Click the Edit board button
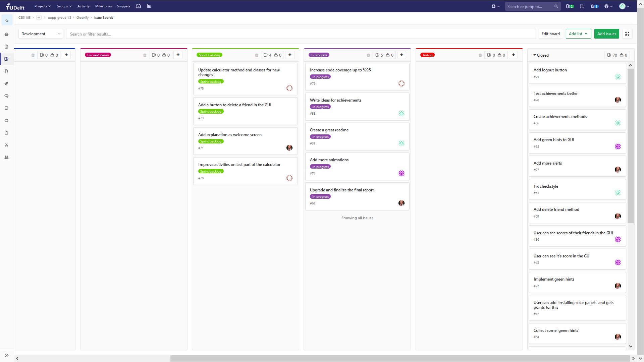The width and height of the screenshot is (644, 362). [x=550, y=34]
